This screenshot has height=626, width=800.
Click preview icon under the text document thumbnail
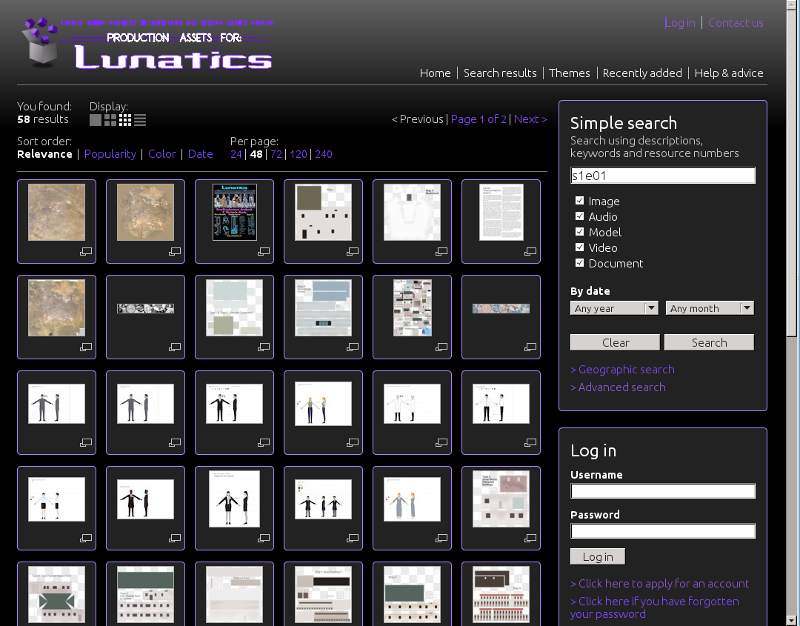(x=531, y=252)
